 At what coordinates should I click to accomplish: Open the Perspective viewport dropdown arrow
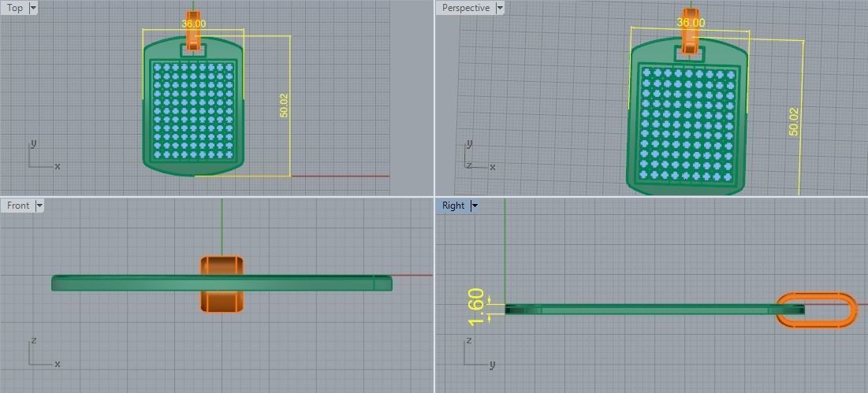point(500,8)
